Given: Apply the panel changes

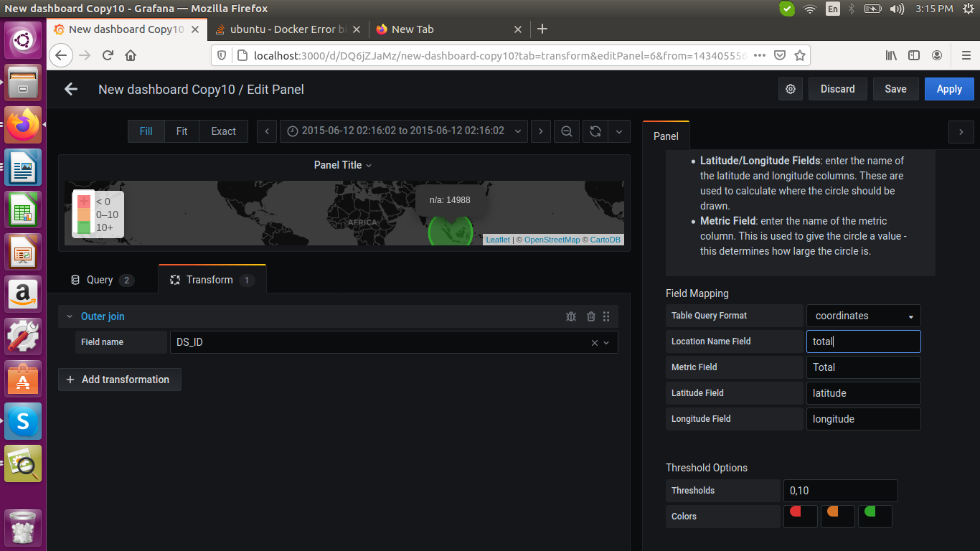Looking at the screenshot, I should coord(948,88).
